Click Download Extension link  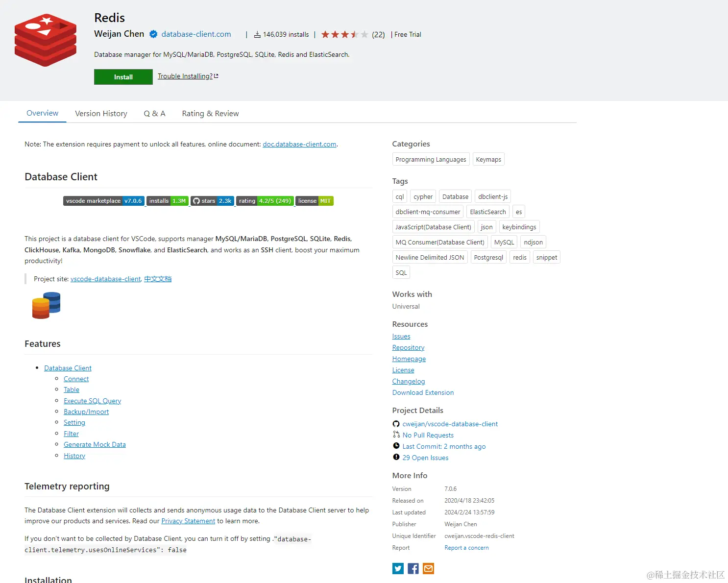423,392
